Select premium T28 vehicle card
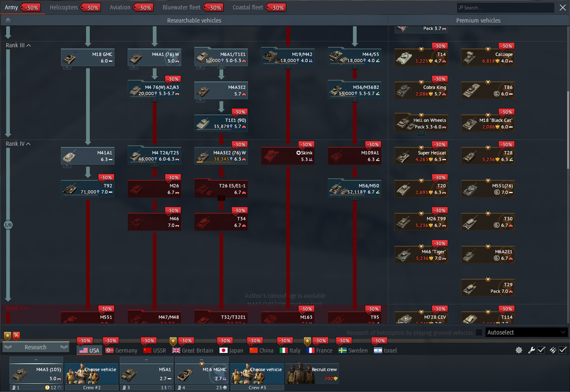This screenshot has height=392, width=570. 488,156
